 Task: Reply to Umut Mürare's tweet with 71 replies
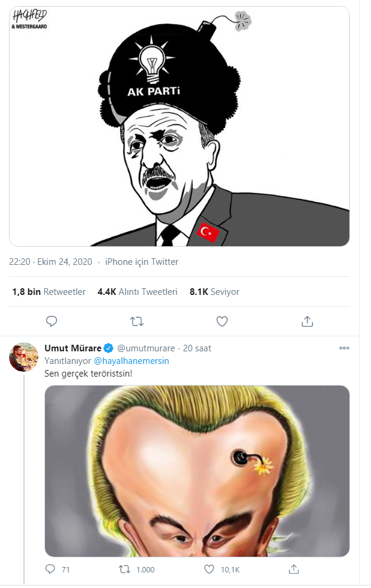[x=50, y=569]
